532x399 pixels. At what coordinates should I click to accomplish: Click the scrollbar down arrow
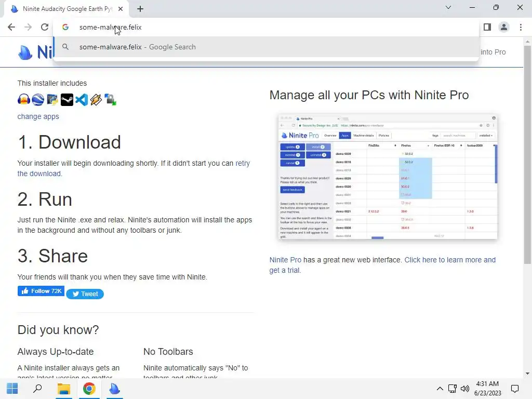point(527,374)
